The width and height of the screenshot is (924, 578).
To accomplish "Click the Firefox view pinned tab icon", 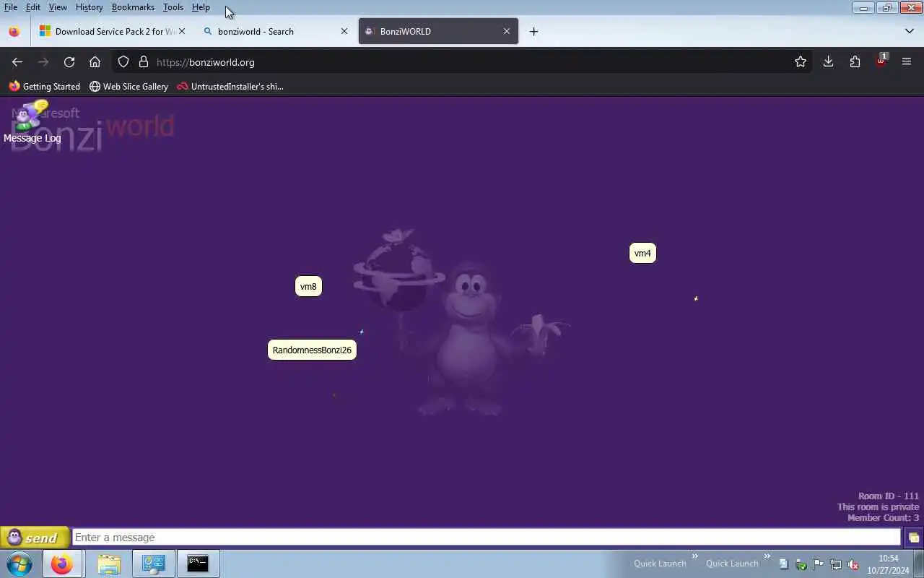I will tap(14, 31).
